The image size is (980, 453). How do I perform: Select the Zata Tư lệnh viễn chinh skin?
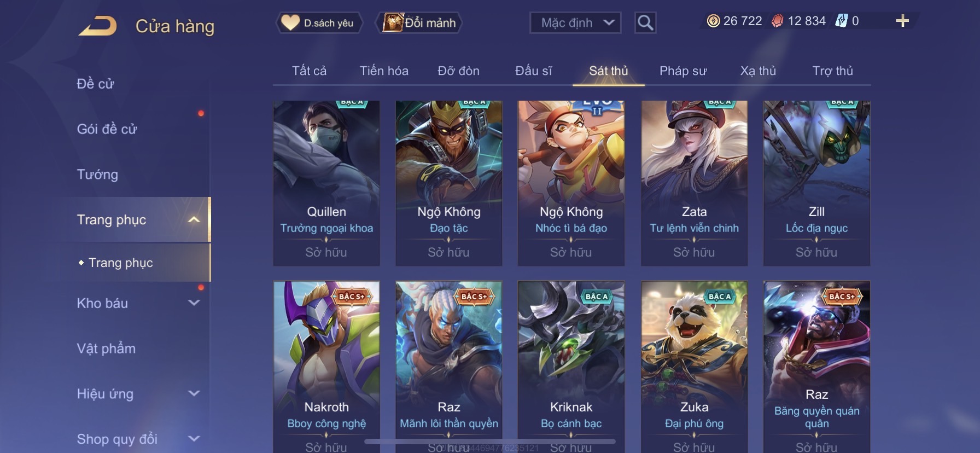pos(694,183)
